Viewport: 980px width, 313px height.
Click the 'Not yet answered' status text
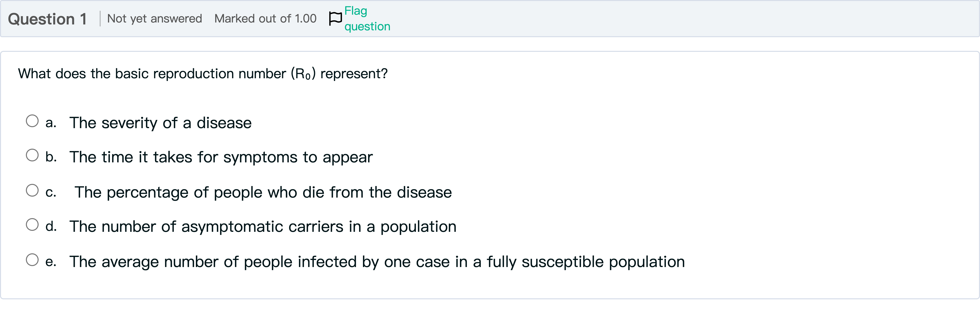[x=154, y=19]
